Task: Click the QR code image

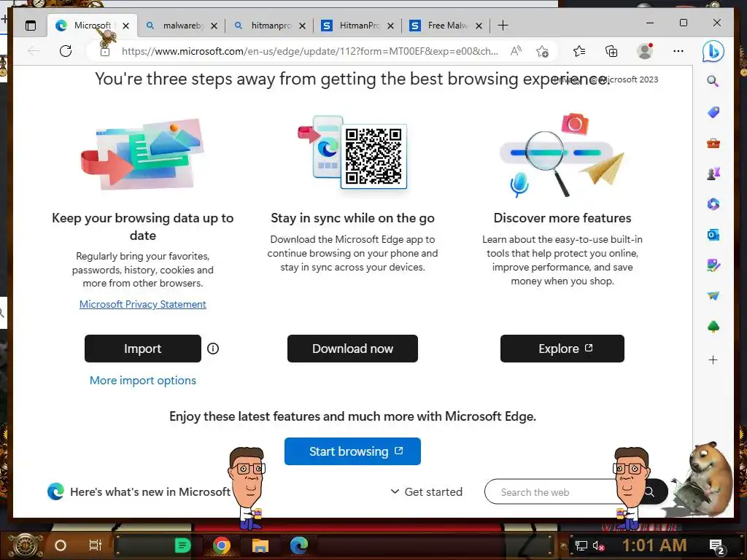Action: (x=373, y=156)
